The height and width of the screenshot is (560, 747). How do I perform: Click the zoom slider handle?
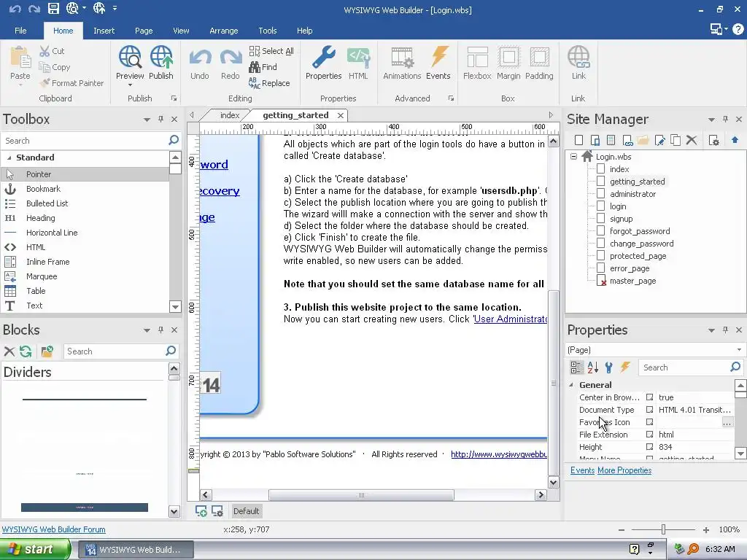tap(663, 529)
